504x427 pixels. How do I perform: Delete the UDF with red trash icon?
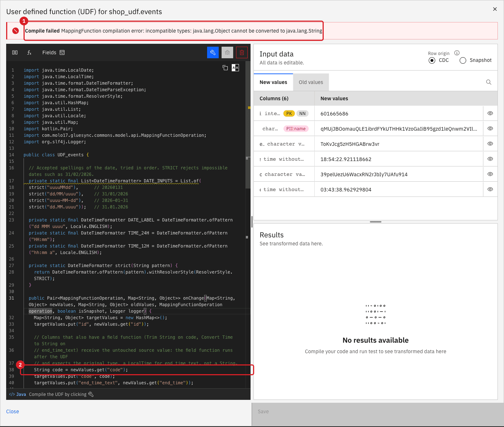coord(242,52)
